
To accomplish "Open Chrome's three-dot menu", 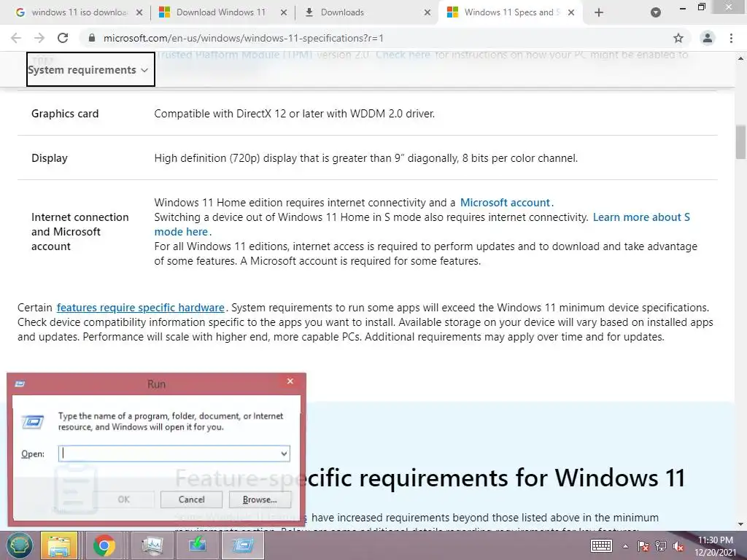I will tap(731, 38).
